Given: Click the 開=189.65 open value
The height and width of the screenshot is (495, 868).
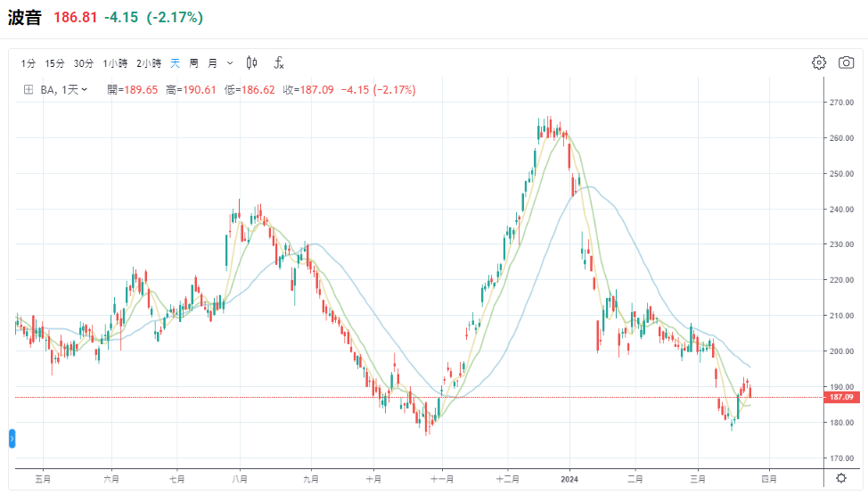Looking at the screenshot, I should point(132,90).
